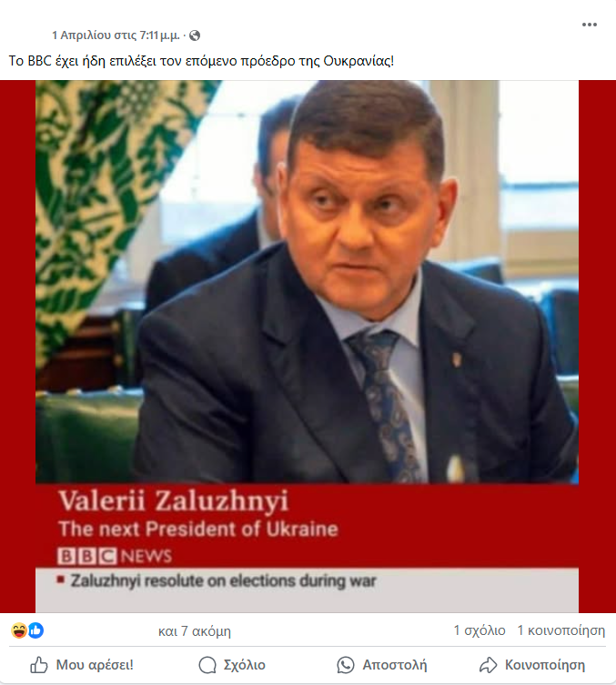Screen dimensions: 616x685
Task: Choose Αποστολή to send the post
Action: click(x=395, y=665)
